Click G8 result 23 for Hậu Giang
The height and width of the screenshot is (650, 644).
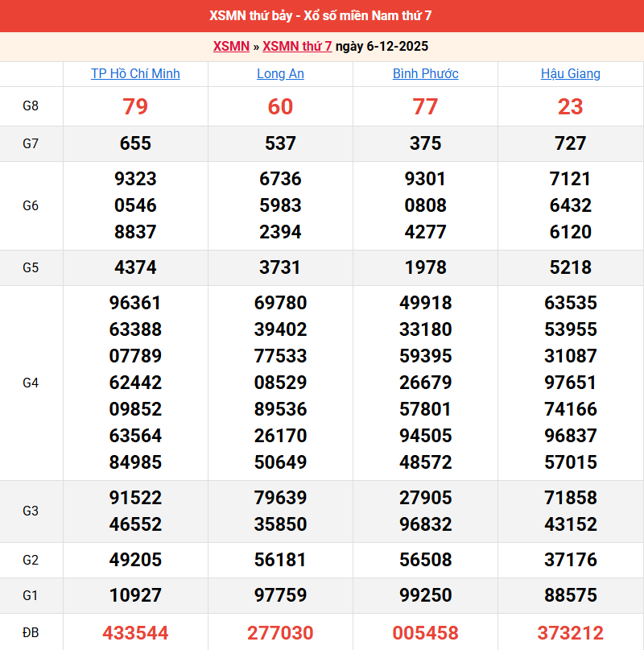[x=570, y=106]
